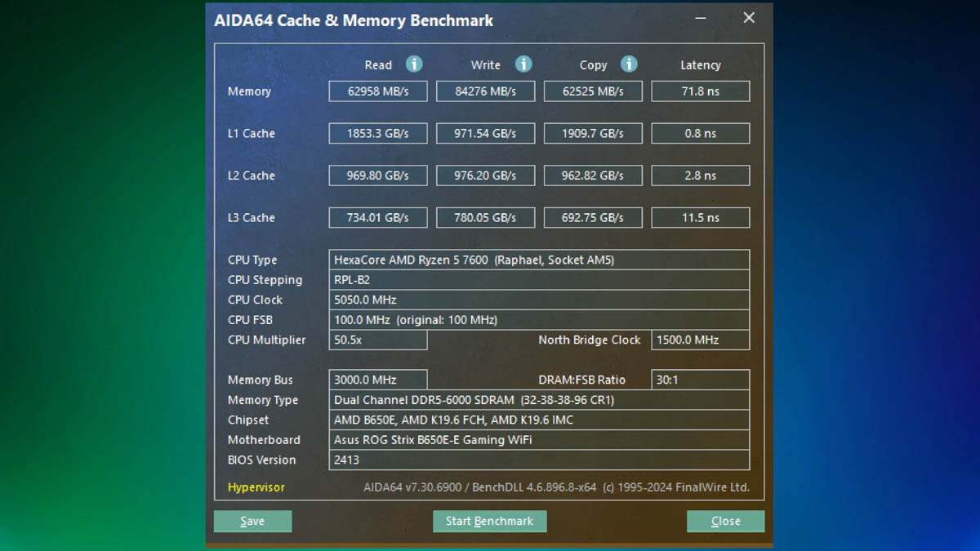Click Start Benchmark
The width and height of the screenshot is (980, 551).
pyautogui.click(x=489, y=521)
